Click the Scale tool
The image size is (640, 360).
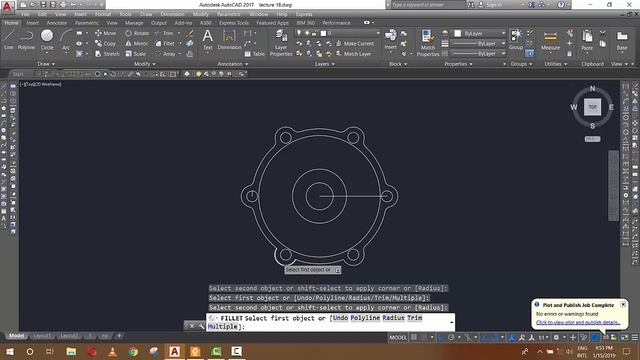pos(136,53)
